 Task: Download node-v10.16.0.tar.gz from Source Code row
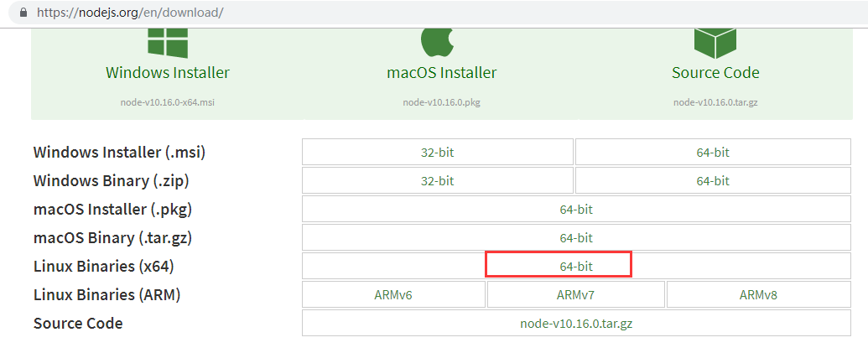(x=576, y=324)
